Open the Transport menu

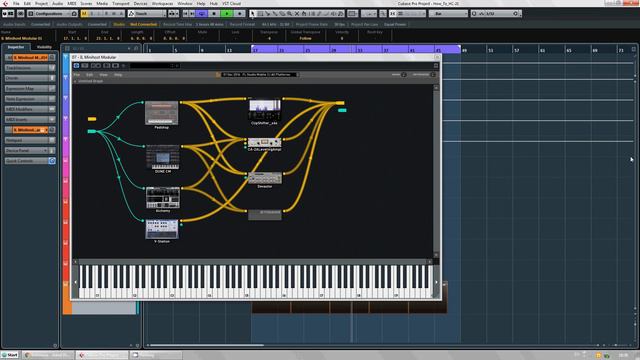[x=120, y=3]
